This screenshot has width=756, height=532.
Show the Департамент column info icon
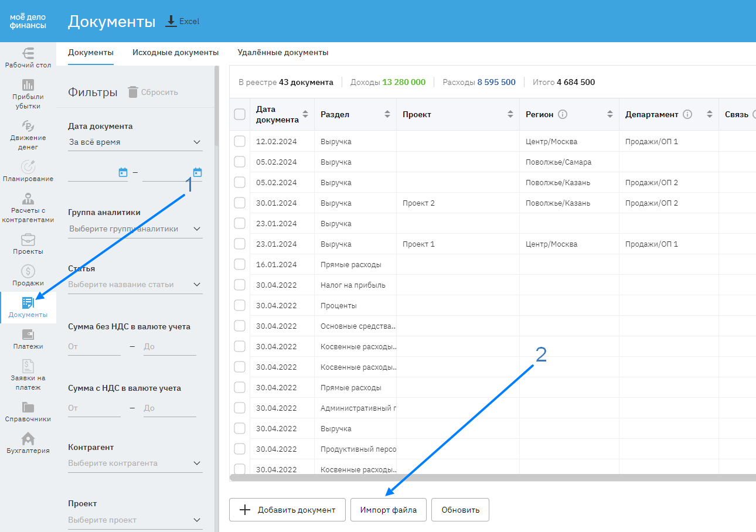coord(688,114)
